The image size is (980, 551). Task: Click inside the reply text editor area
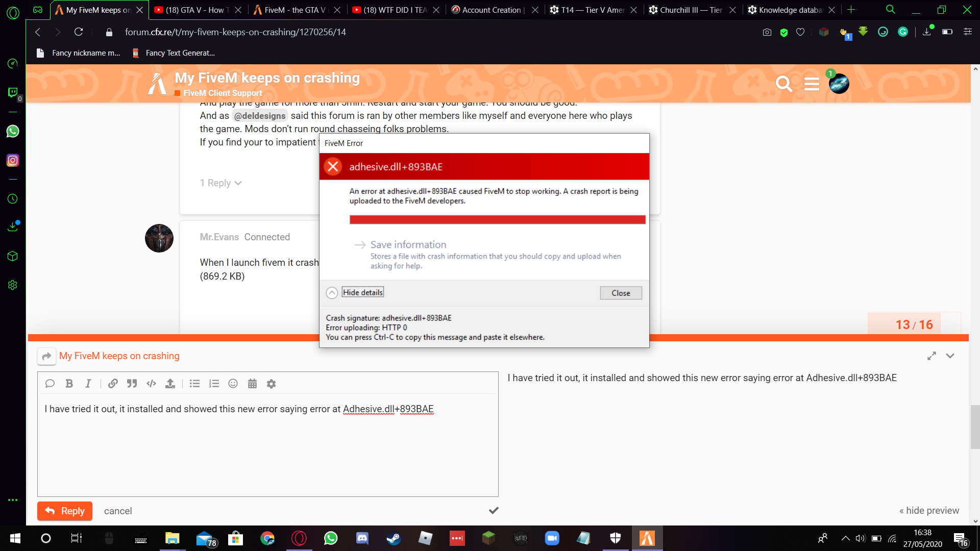[x=267, y=444]
